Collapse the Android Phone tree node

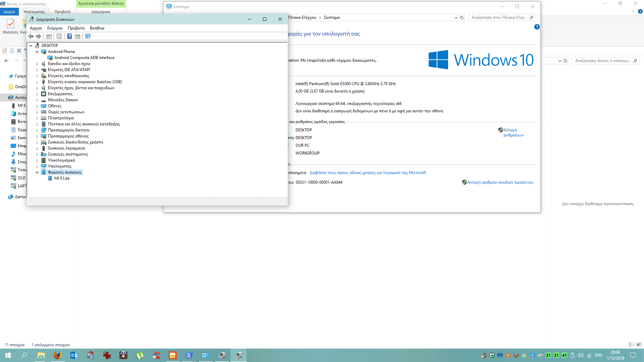[x=37, y=52]
